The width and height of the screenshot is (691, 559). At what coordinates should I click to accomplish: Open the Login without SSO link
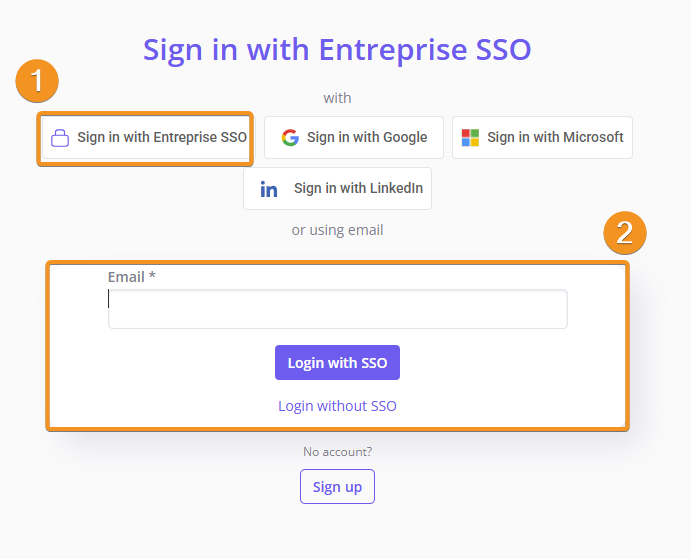coord(337,406)
